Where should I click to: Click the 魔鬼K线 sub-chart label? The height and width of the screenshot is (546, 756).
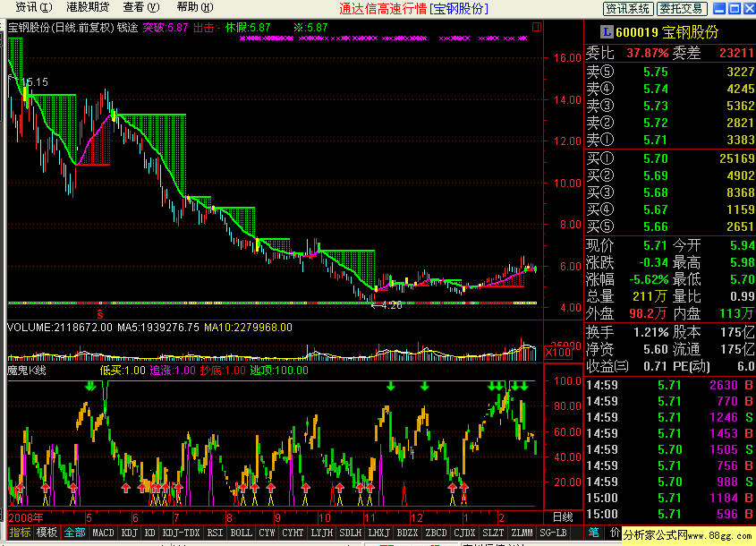(x=27, y=371)
